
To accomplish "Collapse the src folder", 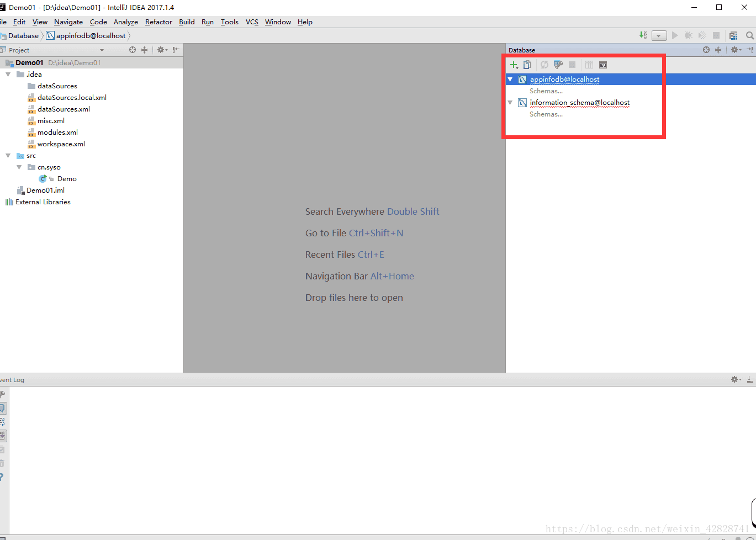I will [8, 156].
